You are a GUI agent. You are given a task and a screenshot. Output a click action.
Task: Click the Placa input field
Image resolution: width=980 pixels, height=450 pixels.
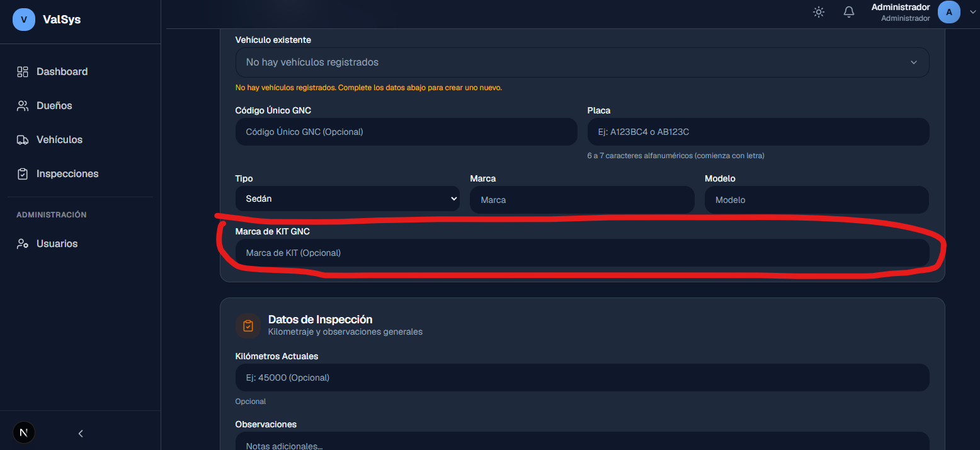pyautogui.click(x=758, y=132)
